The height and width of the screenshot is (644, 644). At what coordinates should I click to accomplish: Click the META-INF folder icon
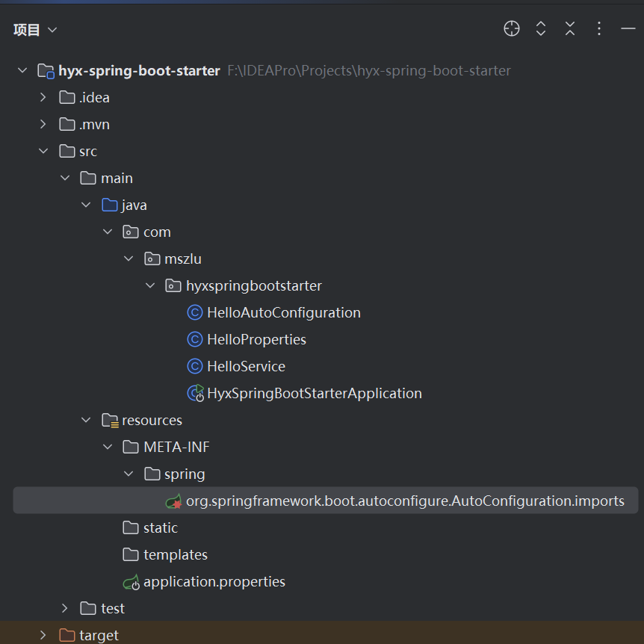(x=131, y=447)
